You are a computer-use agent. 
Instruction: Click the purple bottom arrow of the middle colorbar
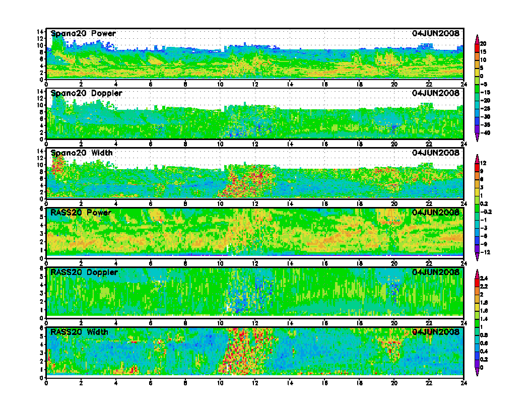click(x=477, y=258)
